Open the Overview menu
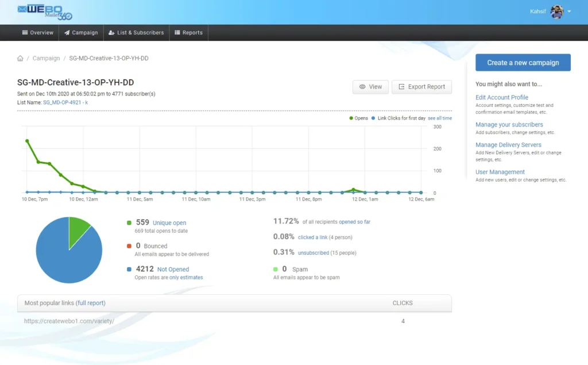 tap(38, 33)
